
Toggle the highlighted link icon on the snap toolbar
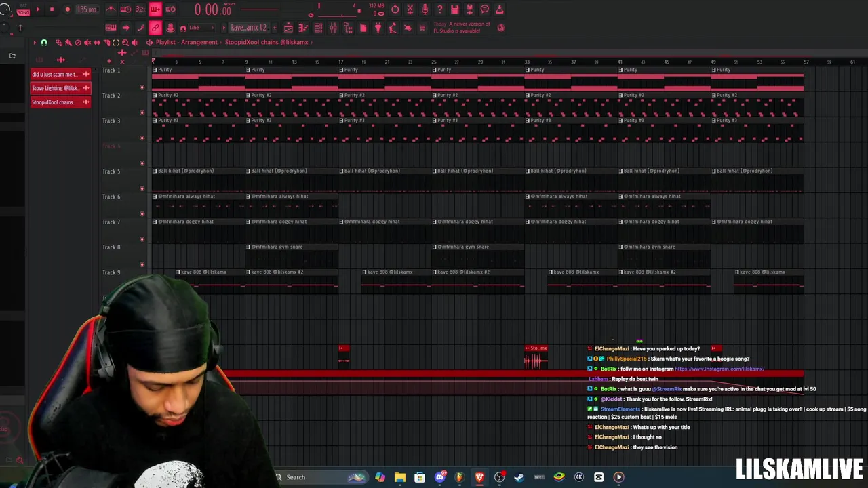155,28
